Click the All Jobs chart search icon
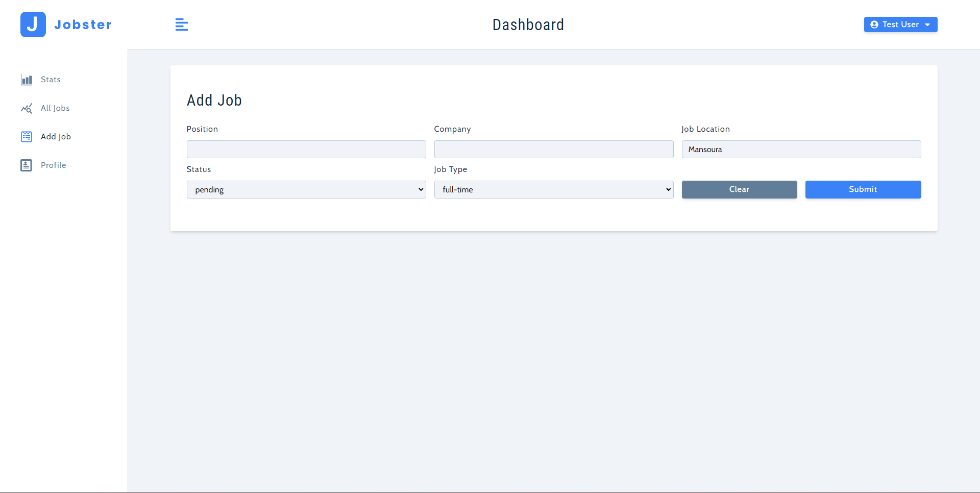980x493 pixels. click(x=27, y=108)
